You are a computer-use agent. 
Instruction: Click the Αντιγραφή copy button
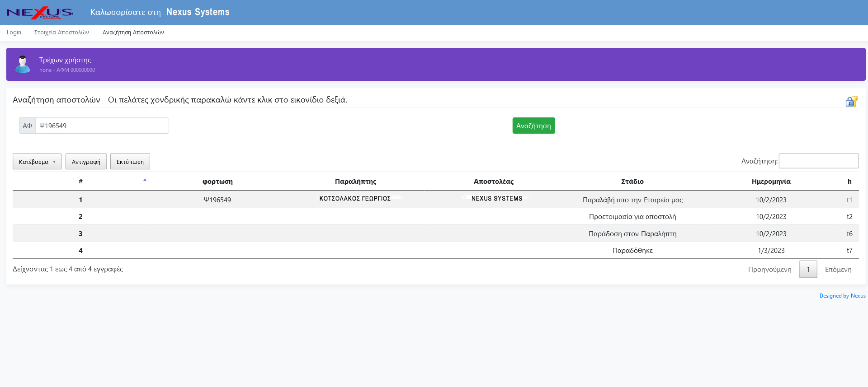(86, 162)
